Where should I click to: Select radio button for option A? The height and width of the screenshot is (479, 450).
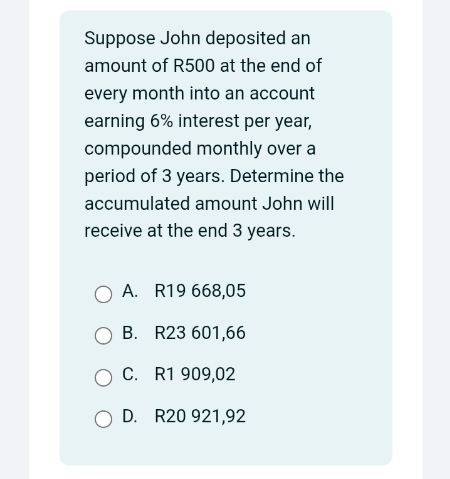click(x=103, y=294)
